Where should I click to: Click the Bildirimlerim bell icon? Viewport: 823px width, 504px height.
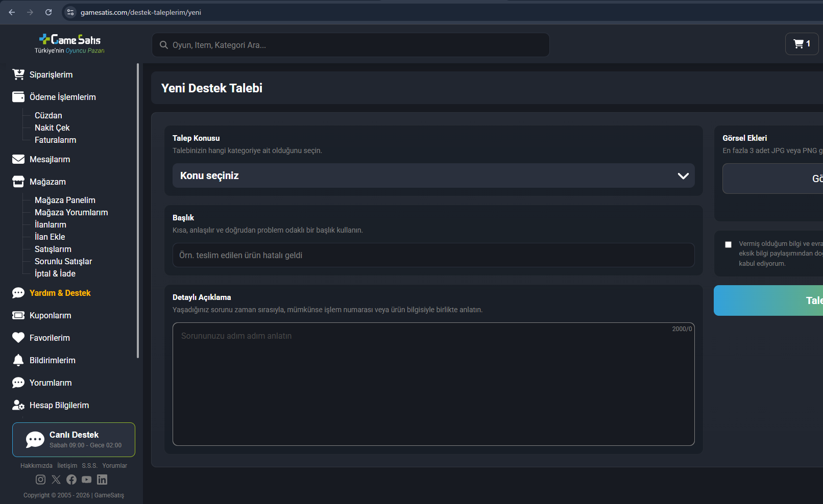tap(18, 360)
